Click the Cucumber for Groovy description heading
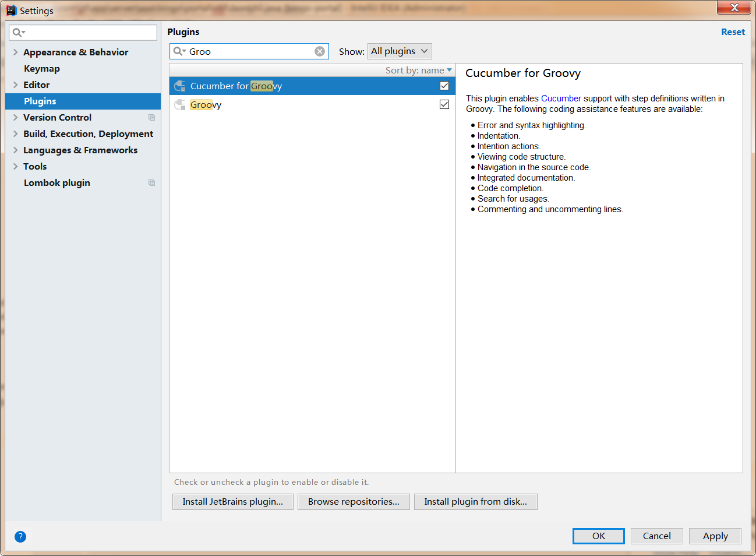 [x=523, y=73]
